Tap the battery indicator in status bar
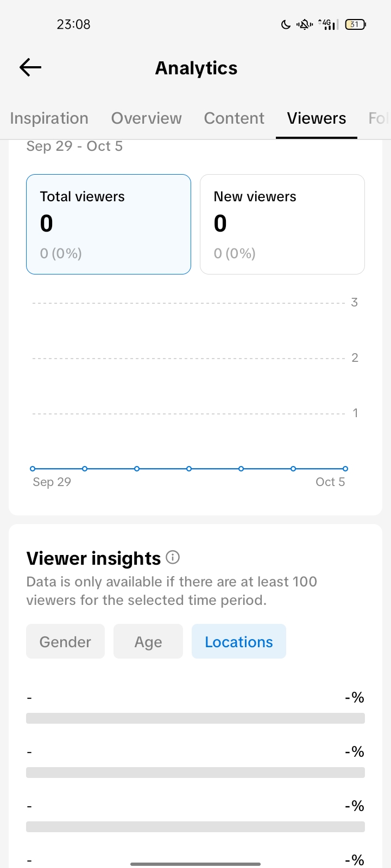 [355, 24]
